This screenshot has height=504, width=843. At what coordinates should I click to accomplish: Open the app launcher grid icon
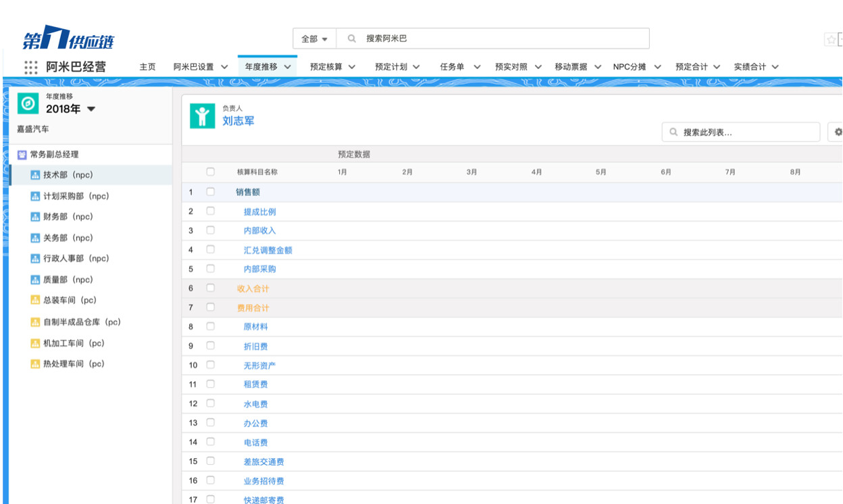(x=31, y=68)
